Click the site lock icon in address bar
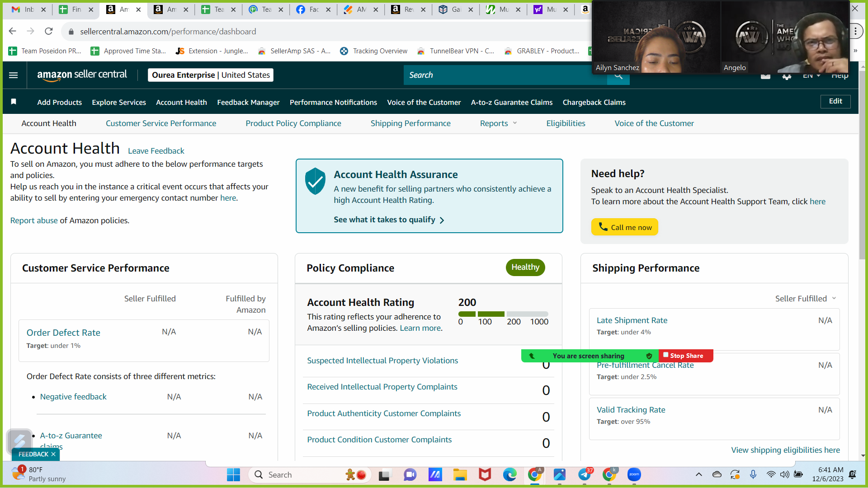 (x=71, y=32)
